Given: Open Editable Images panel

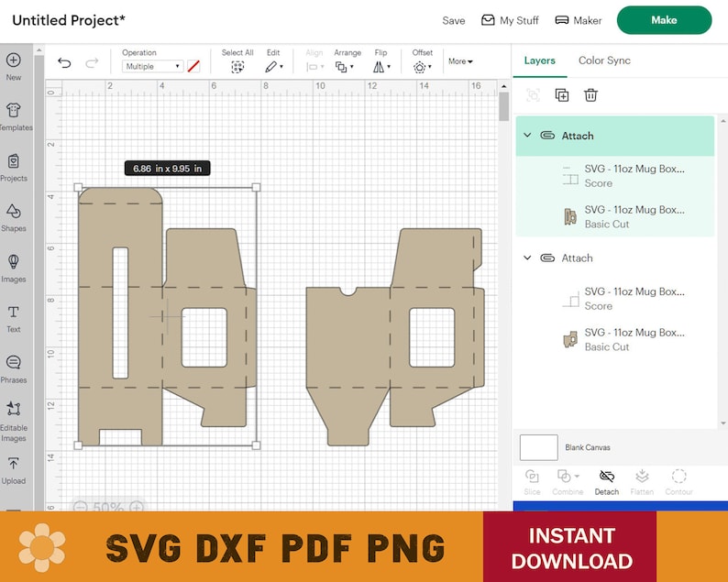Looking at the screenshot, I should tap(14, 422).
